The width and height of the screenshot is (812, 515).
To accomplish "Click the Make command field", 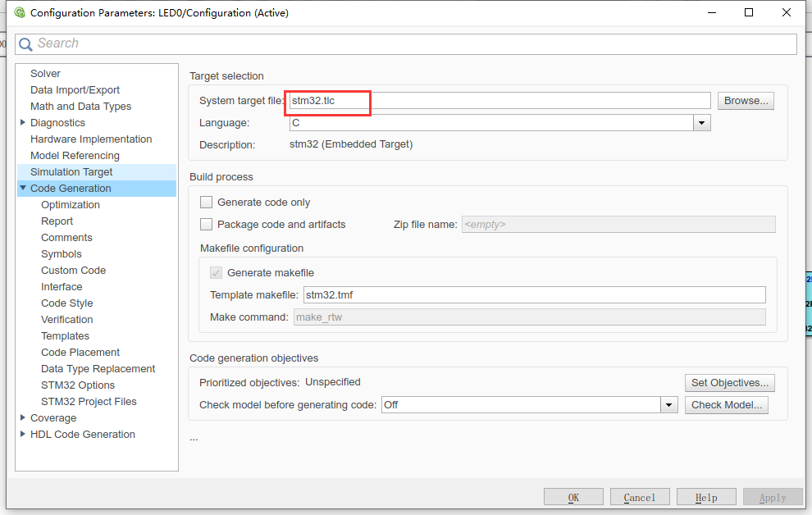I will [x=530, y=317].
